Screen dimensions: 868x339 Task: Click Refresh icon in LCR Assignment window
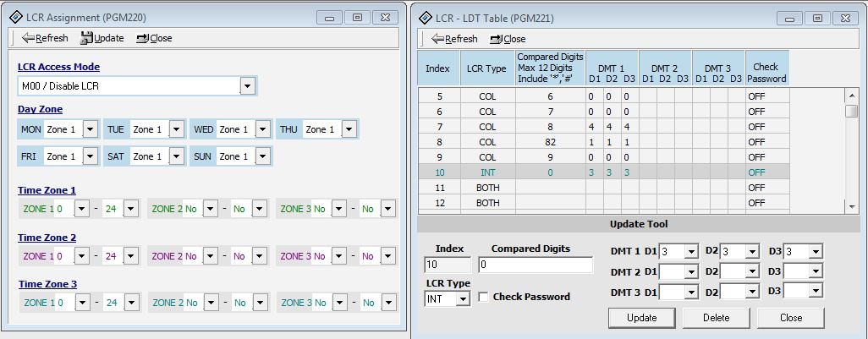tap(28, 38)
